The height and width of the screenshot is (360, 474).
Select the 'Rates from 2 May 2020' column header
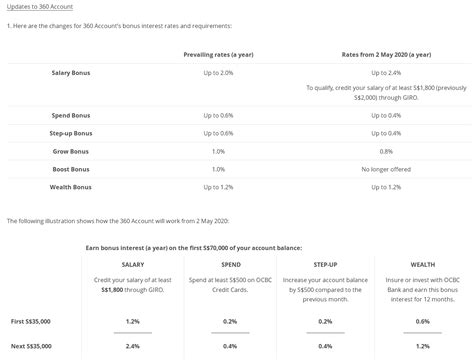point(386,55)
